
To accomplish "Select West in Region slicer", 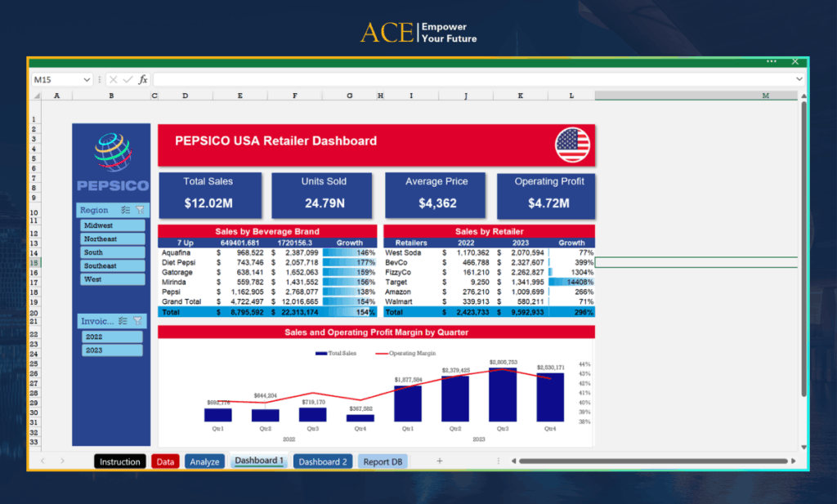I will [113, 279].
